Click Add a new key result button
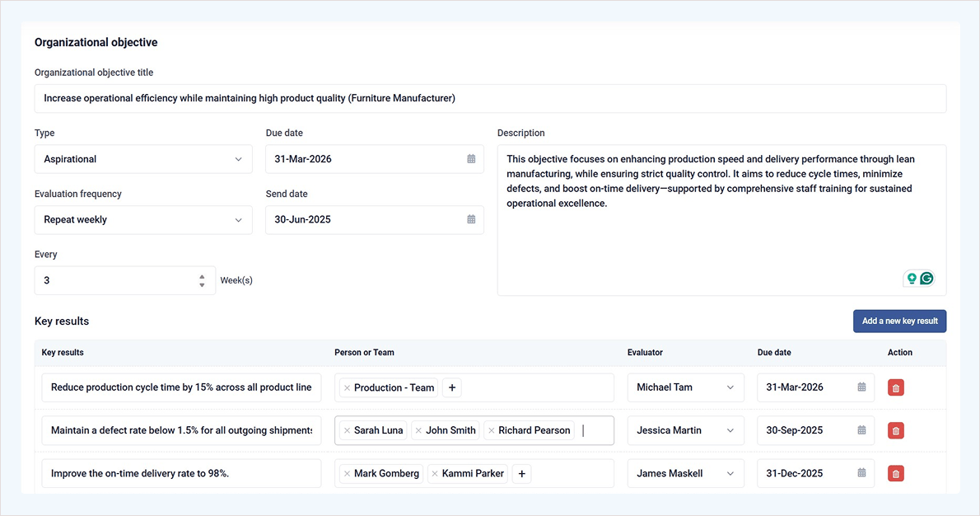This screenshot has height=516, width=980. [x=899, y=321]
